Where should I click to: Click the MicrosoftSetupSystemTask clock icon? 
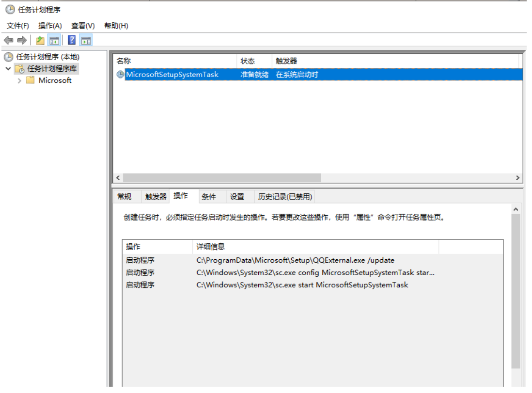click(120, 74)
